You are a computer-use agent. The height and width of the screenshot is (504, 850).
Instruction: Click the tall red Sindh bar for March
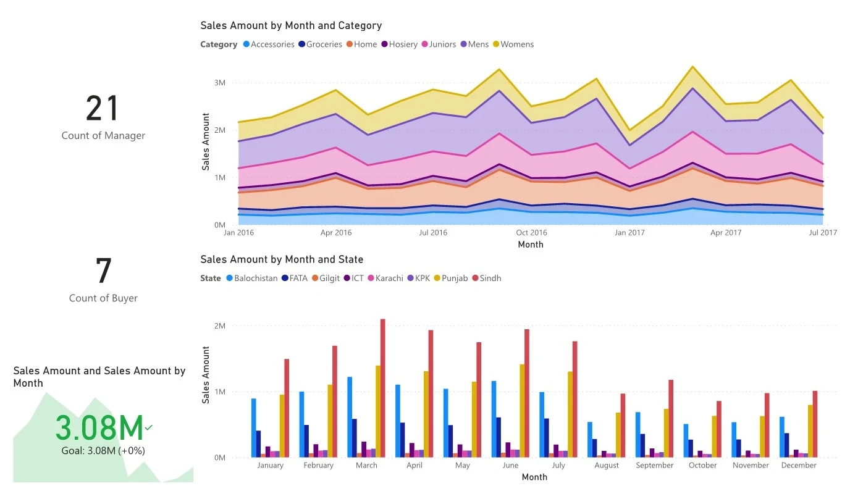383,388
